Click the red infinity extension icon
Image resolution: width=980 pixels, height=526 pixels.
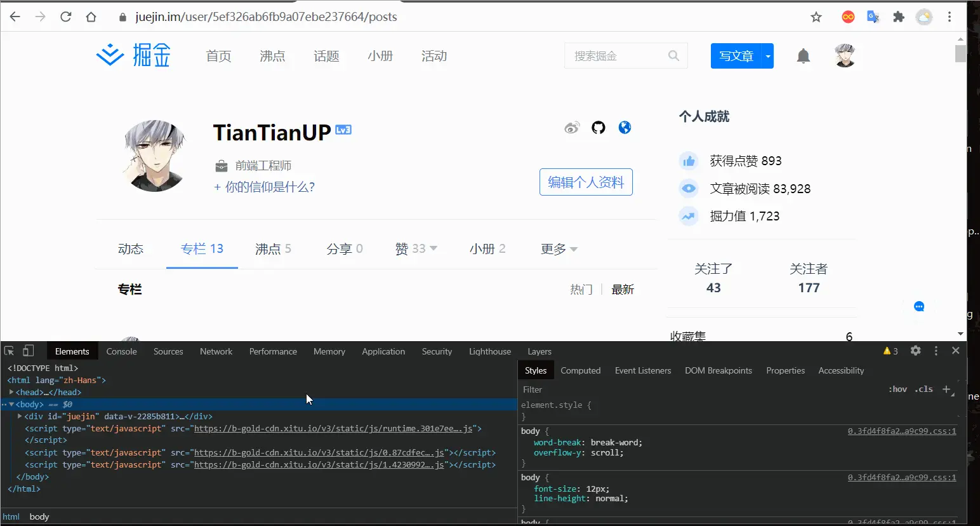[x=848, y=17]
